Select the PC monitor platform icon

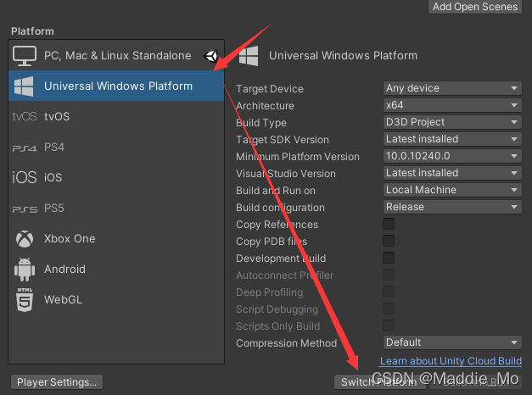click(25, 56)
